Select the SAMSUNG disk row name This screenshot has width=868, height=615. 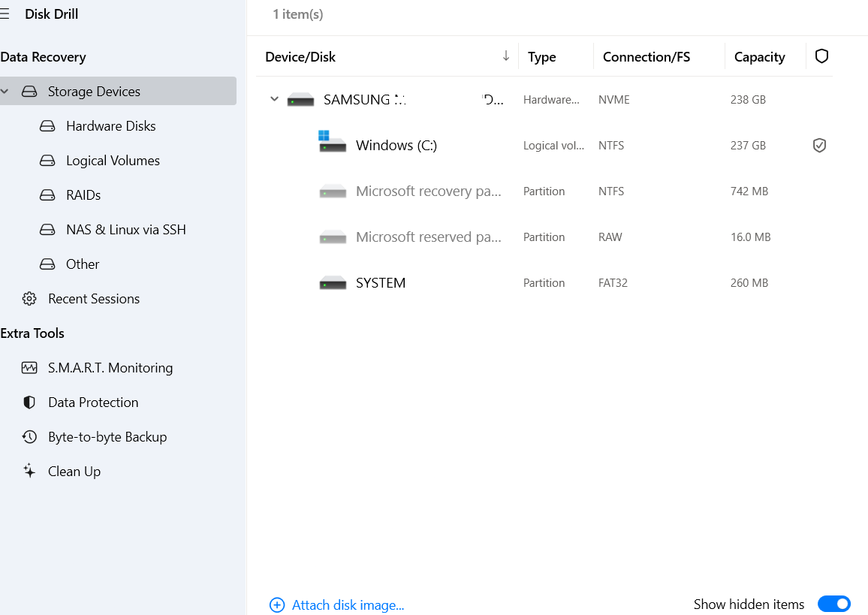coord(414,100)
